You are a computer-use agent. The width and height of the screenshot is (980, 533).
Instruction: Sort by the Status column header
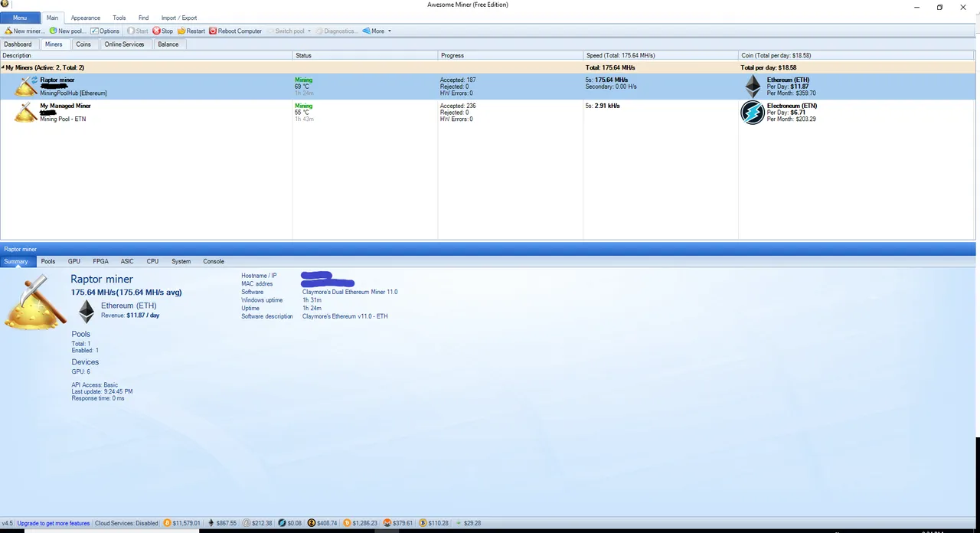click(366, 56)
